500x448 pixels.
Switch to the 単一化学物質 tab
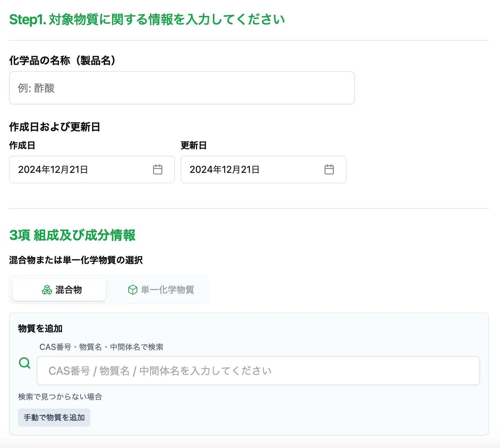(161, 290)
